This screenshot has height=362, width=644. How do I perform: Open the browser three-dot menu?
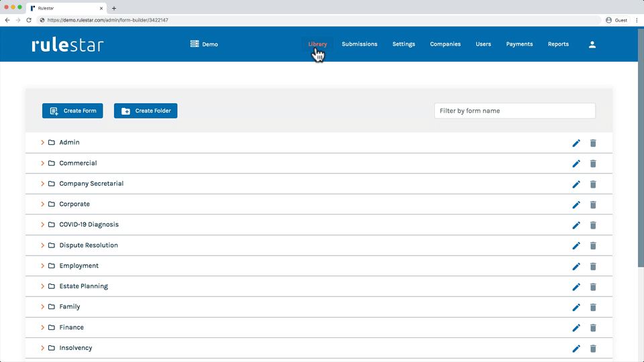[637, 20]
